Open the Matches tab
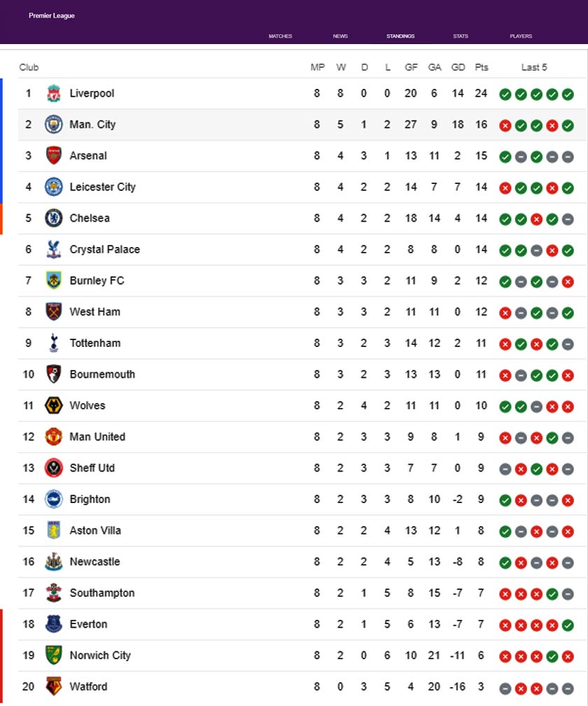 pos(280,36)
